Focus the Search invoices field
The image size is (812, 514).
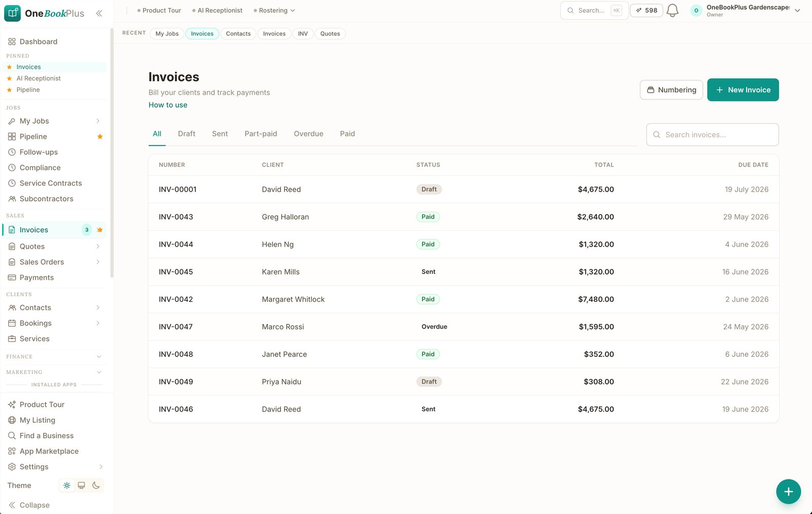(713, 135)
